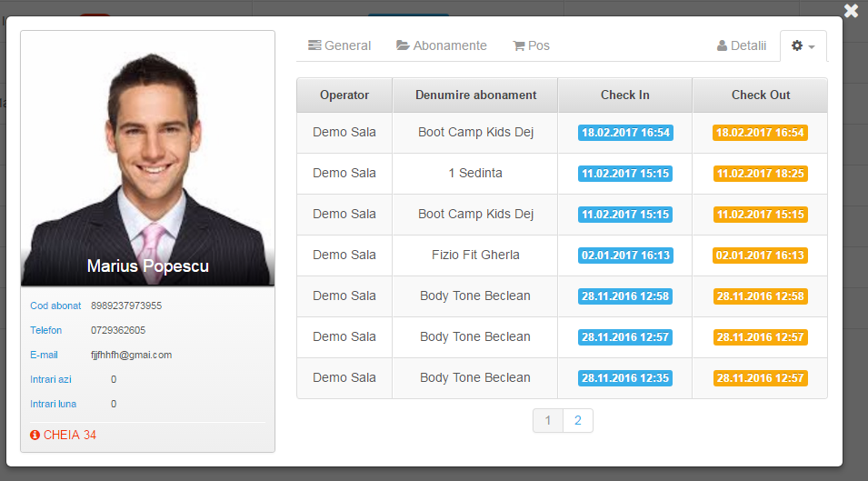Viewport: 868px width, 481px height.
Task: Click check-in badge 18.02.2017 16:54
Action: 625,133
